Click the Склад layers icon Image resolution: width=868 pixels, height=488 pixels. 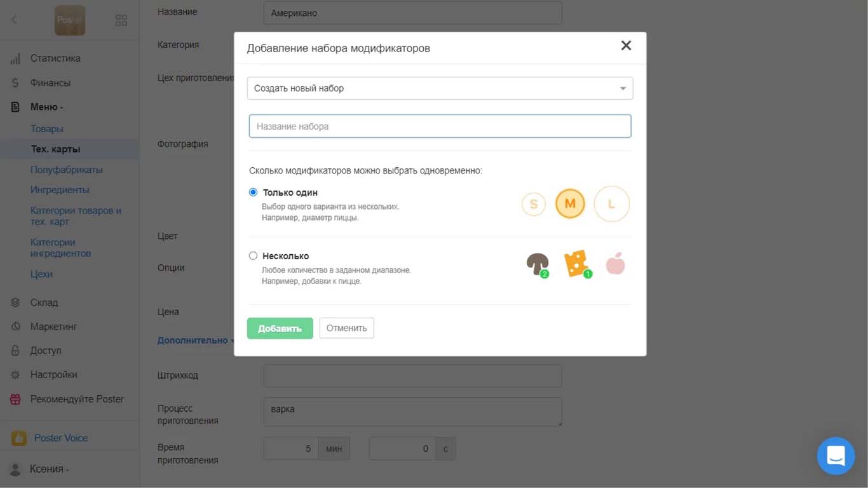pos(15,302)
